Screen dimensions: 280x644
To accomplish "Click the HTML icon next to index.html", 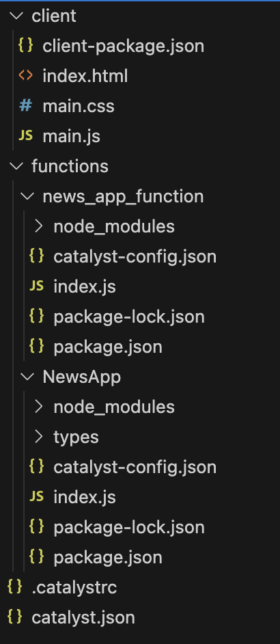I will [x=25, y=76].
